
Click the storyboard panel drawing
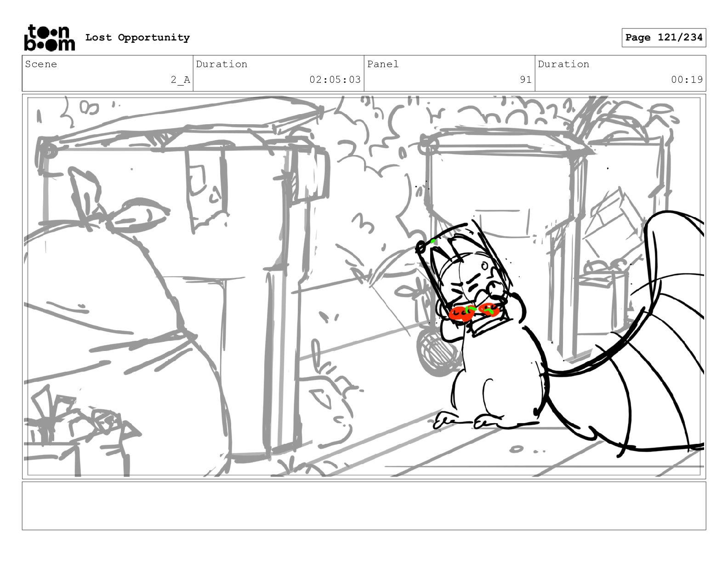(364, 287)
